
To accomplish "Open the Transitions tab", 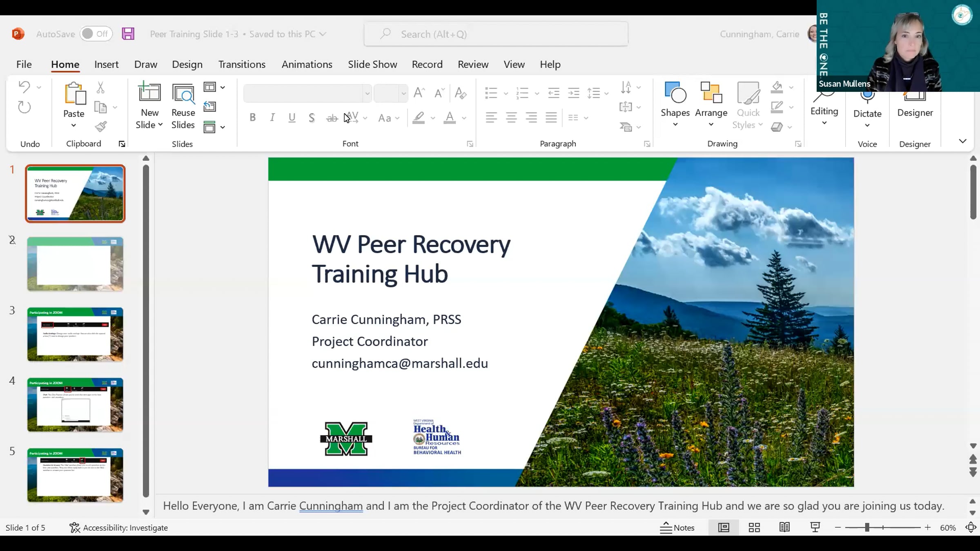I will tap(242, 64).
